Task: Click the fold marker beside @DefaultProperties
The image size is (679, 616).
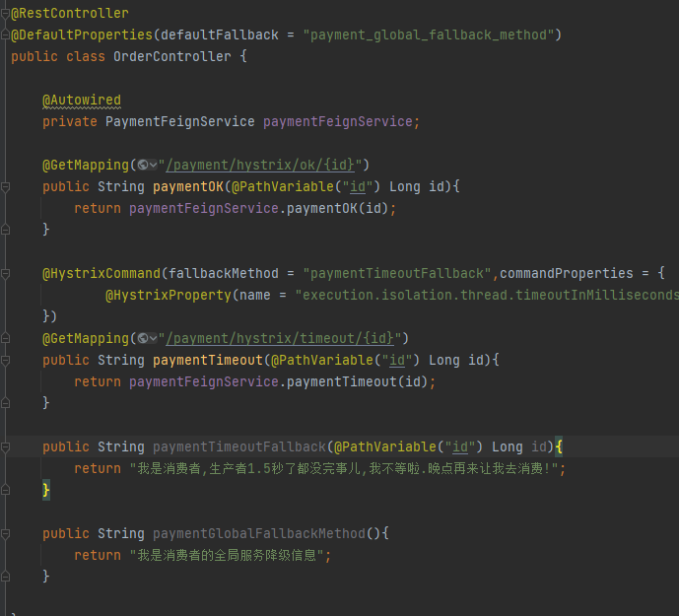Action: point(5,34)
